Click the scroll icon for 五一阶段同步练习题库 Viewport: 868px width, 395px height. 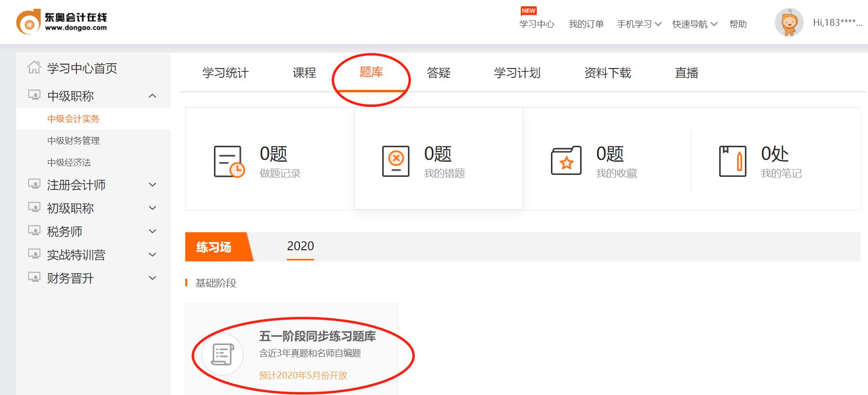pyautogui.click(x=222, y=354)
